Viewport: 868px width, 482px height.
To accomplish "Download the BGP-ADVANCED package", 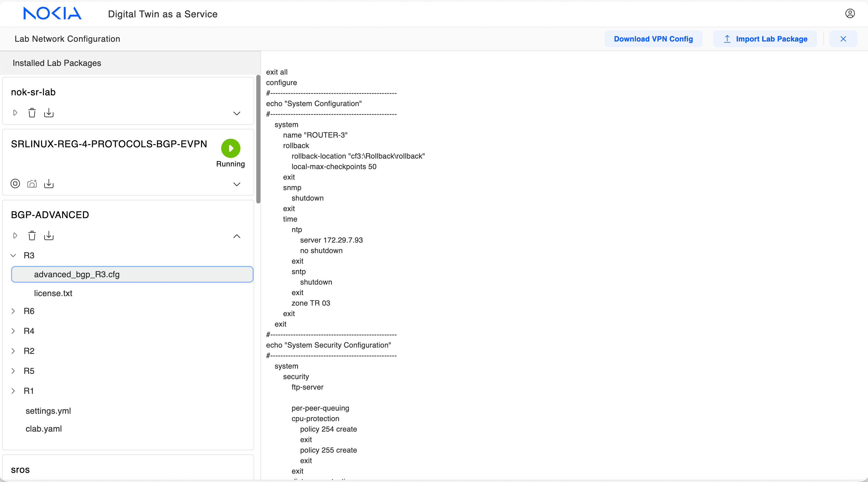I will pyautogui.click(x=49, y=236).
